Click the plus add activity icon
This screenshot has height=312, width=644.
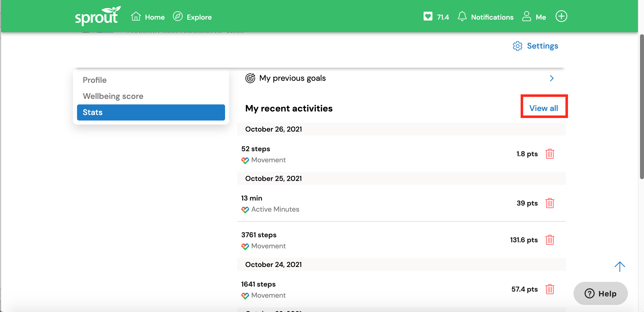point(561,16)
